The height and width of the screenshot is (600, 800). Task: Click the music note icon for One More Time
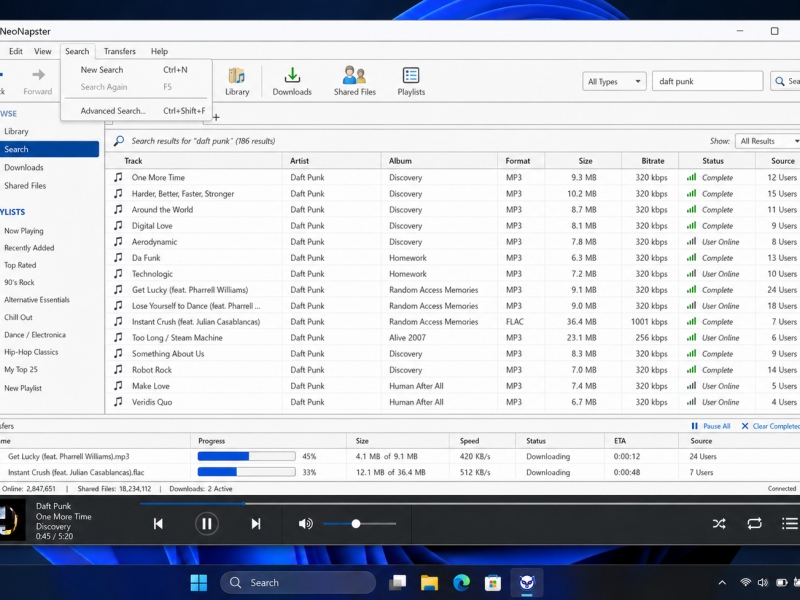pyautogui.click(x=118, y=177)
